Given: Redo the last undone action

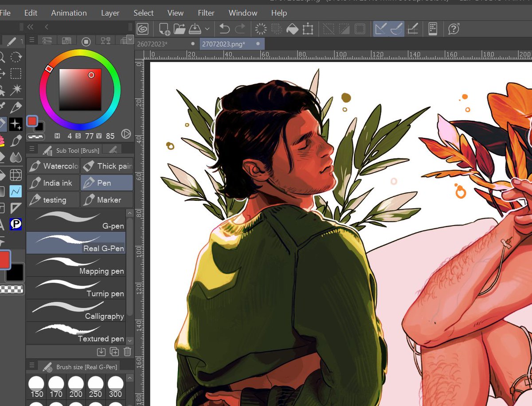Looking at the screenshot, I should (x=240, y=29).
